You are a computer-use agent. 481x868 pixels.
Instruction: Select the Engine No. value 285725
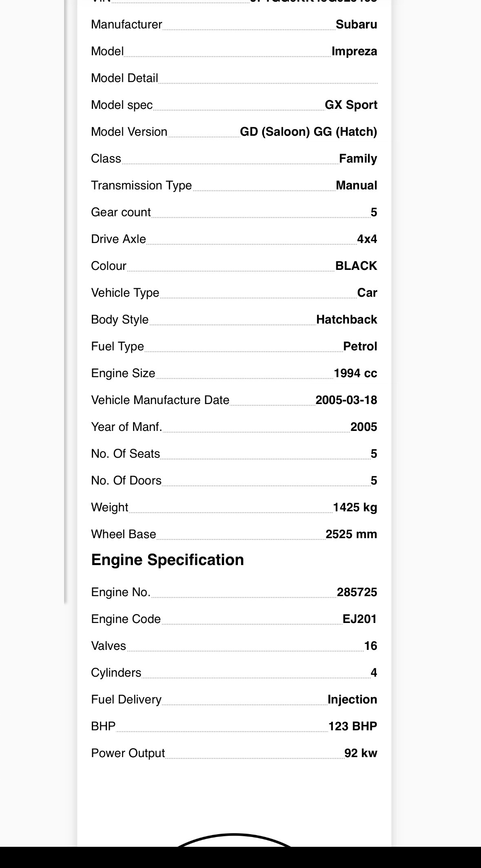(x=357, y=592)
